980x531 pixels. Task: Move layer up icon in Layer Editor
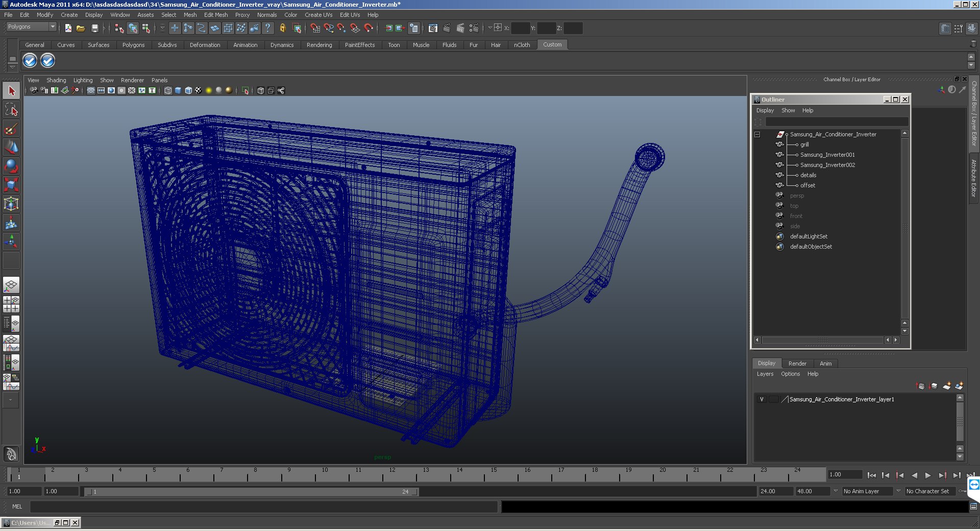[x=921, y=386]
